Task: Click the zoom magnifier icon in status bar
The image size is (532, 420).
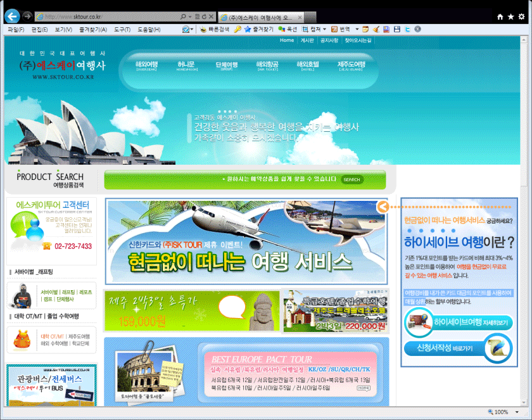Action: click(x=490, y=412)
